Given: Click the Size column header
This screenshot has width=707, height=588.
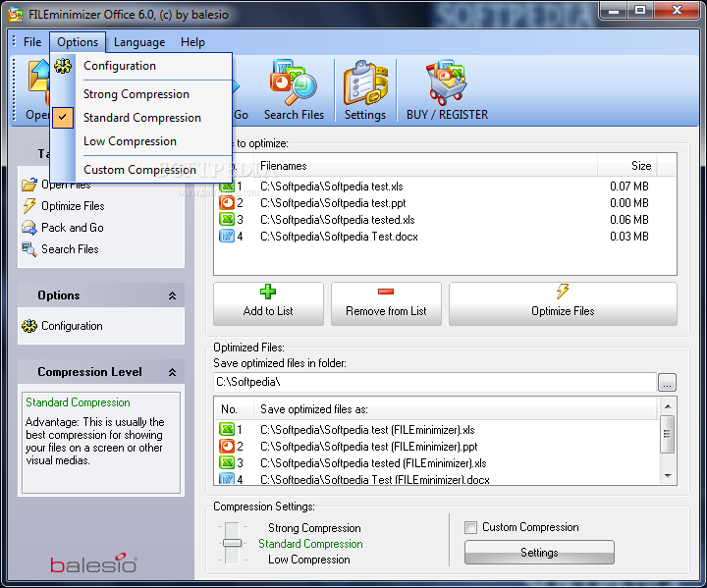Looking at the screenshot, I should [627, 166].
